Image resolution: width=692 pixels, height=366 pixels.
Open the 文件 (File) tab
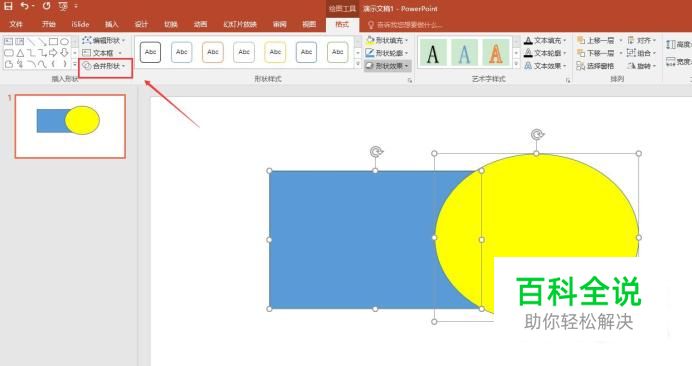coord(16,24)
